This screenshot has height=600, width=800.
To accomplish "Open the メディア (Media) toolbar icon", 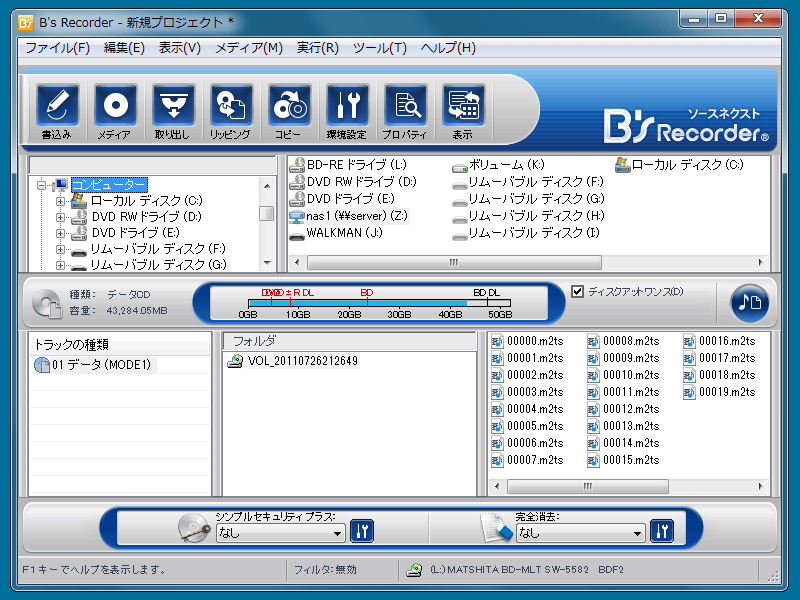I will coord(115,105).
